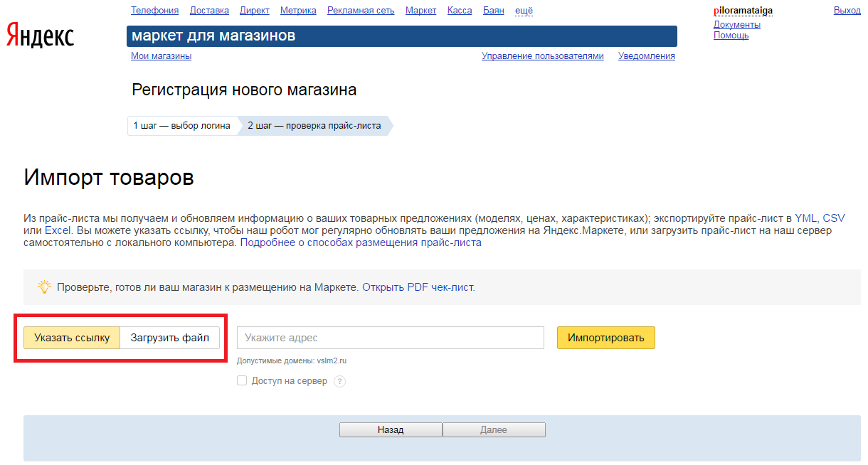Click the 'Выход' logout link
The height and width of the screenshot is (465, 868).
(847, 11)
